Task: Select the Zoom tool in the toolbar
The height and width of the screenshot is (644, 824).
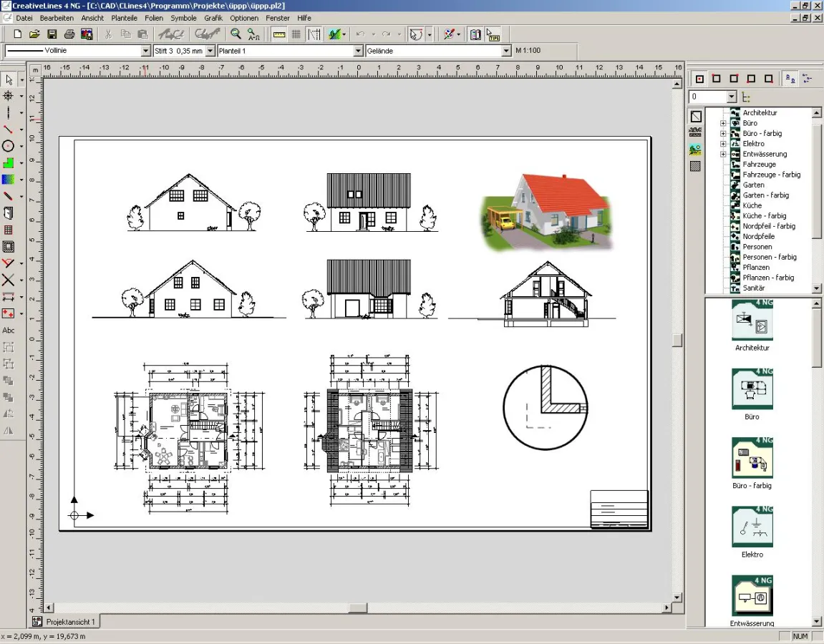Action: (x=236, y=34)
